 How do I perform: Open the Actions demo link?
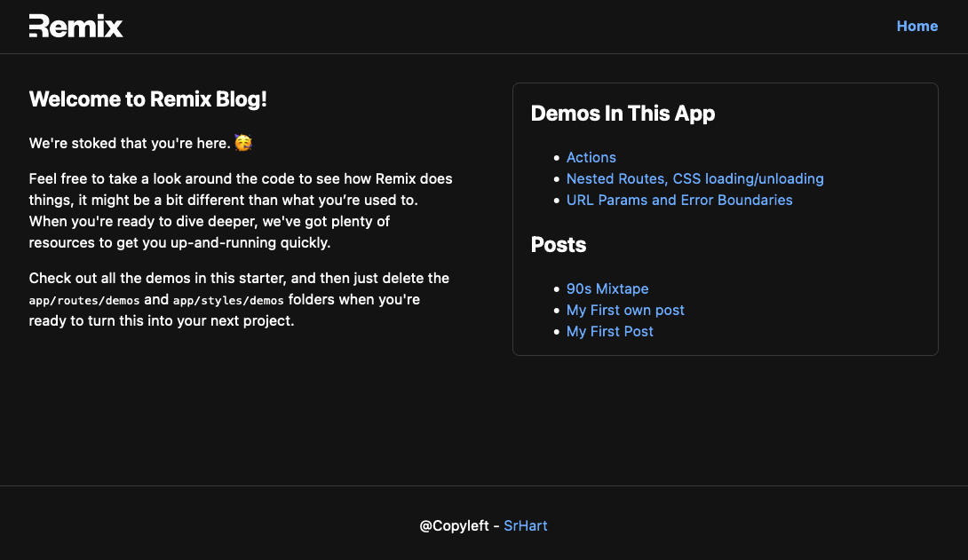point(591,157)
